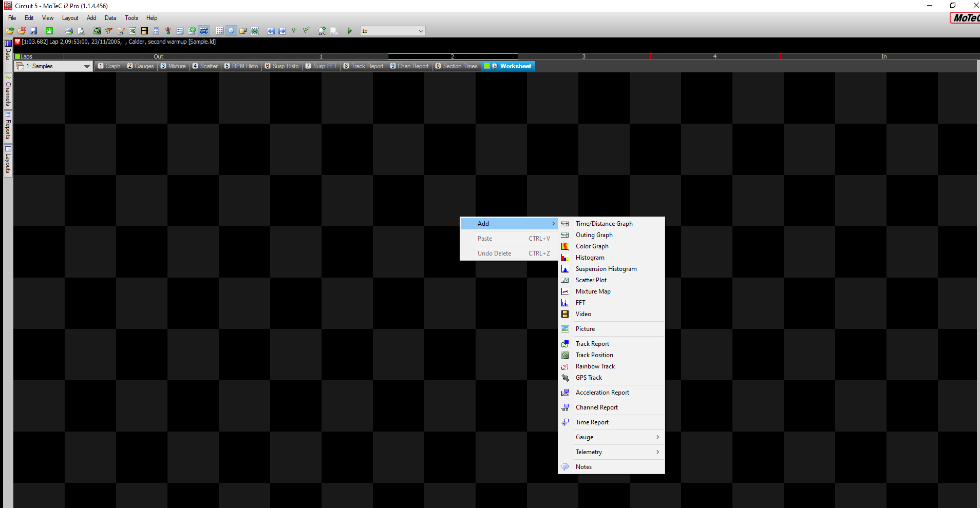Select lap 3 in the lap bar
Image resolution: width=980 pixels, height=508 pixels.
pos(584,56)
